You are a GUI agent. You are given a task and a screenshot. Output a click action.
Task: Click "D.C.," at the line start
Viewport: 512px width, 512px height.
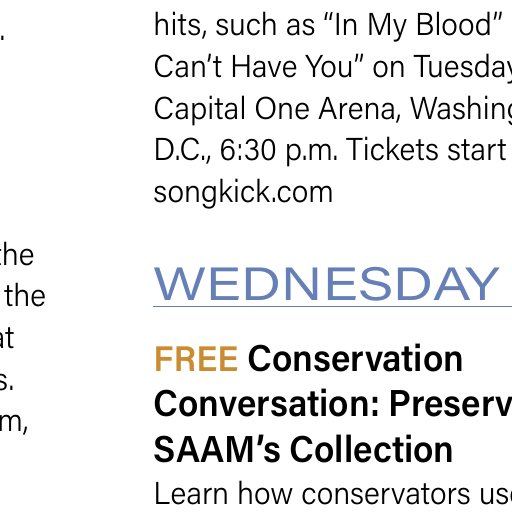[183, 151]
